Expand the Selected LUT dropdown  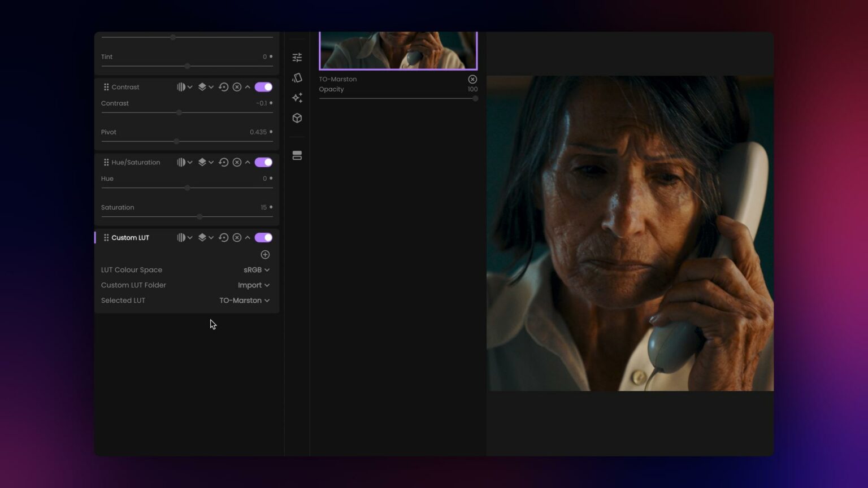[244, 300]
